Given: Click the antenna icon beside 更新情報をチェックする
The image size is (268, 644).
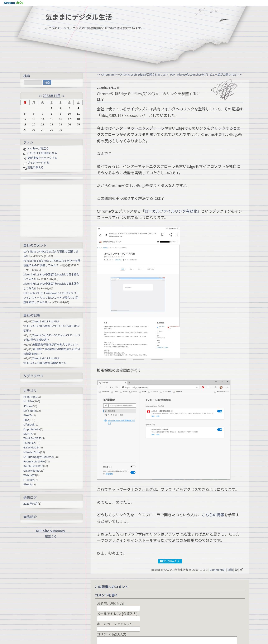Looking at the screenshot, I should point(25,159).
